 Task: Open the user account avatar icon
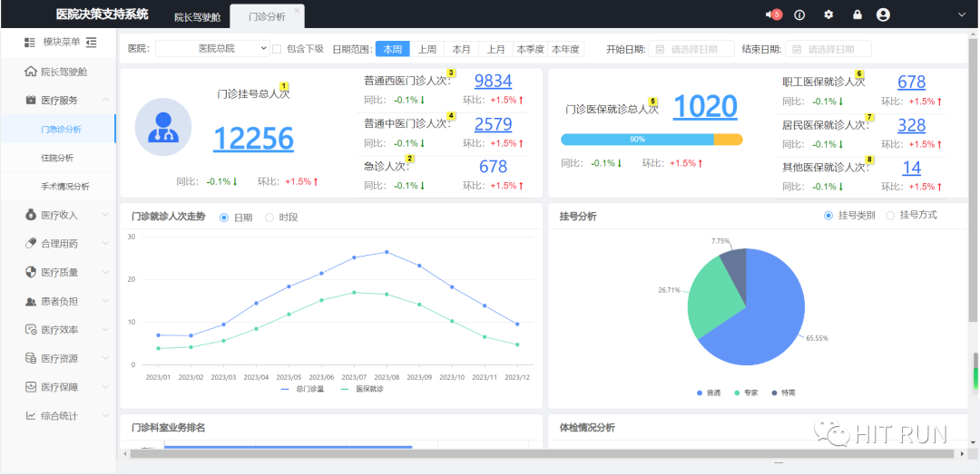coord(884,15)
